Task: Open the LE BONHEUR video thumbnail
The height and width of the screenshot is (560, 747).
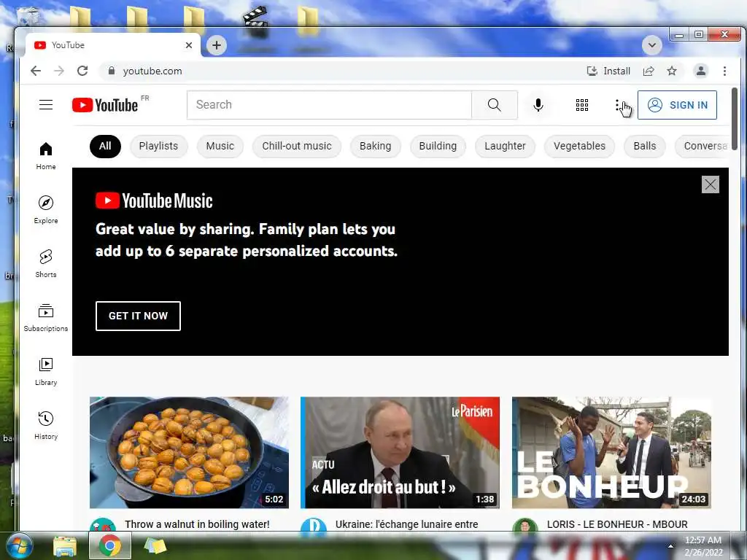Action: [x=612, y=452]
